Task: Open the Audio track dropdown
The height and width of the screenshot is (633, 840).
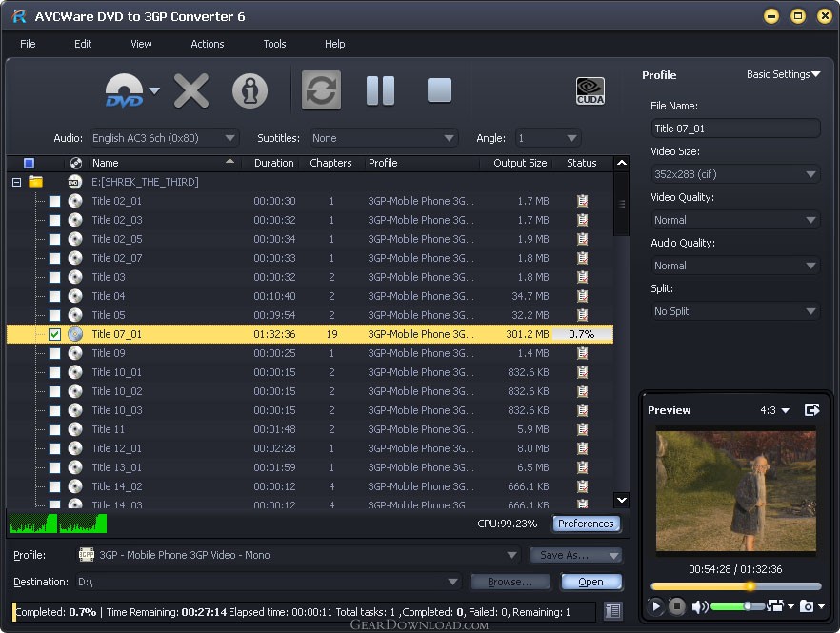Action: coord(164,138)
